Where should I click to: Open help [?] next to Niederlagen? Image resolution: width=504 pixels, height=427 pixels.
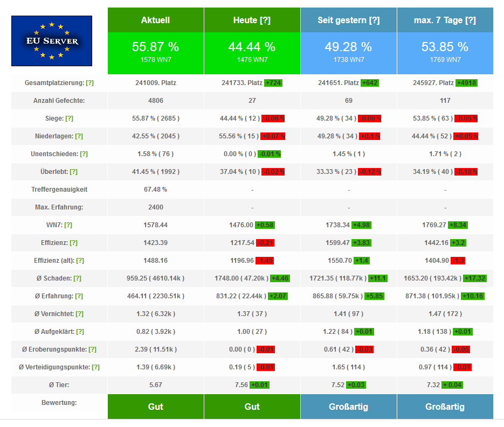tap(79, 136)
